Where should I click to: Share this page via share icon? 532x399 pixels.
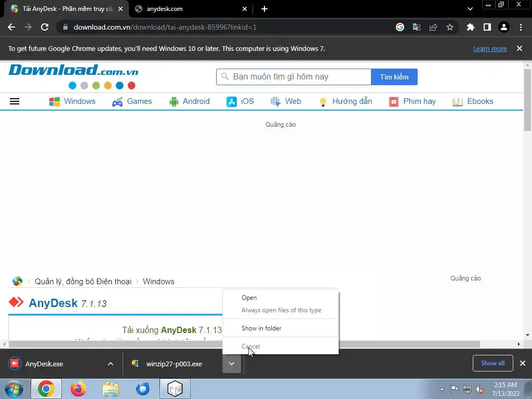click(x=433, y=27)
